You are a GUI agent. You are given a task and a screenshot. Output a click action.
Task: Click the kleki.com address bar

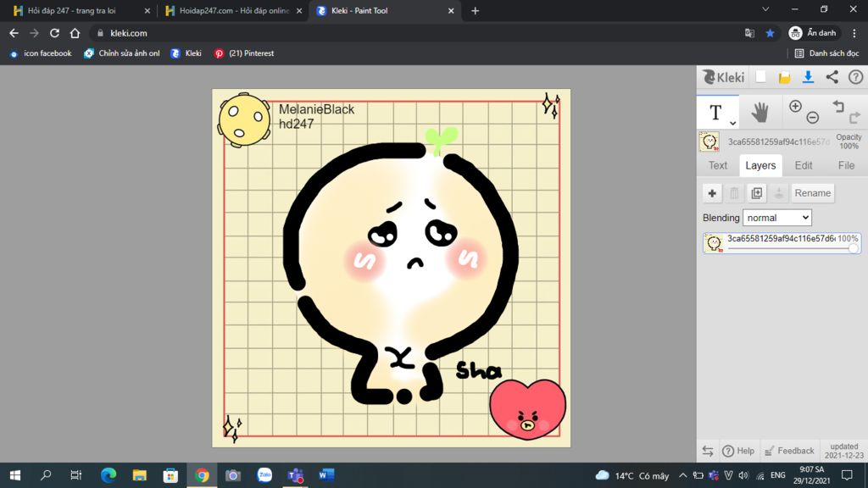pos(415,33)
